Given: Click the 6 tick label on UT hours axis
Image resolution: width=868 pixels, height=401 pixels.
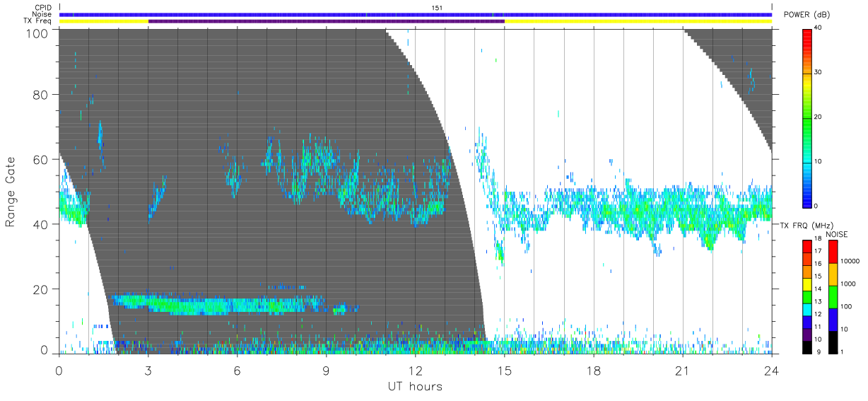Looking at the screenshot, I should 237,371.
